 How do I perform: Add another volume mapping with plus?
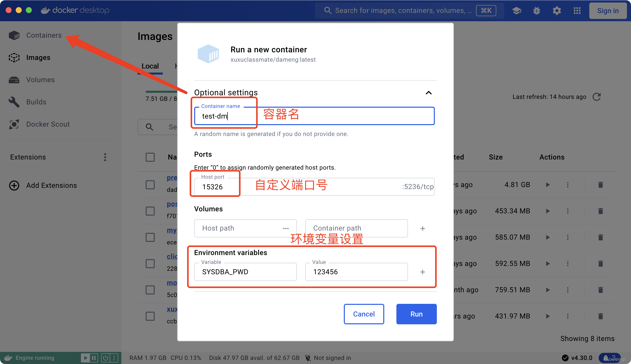coord(423,229)
